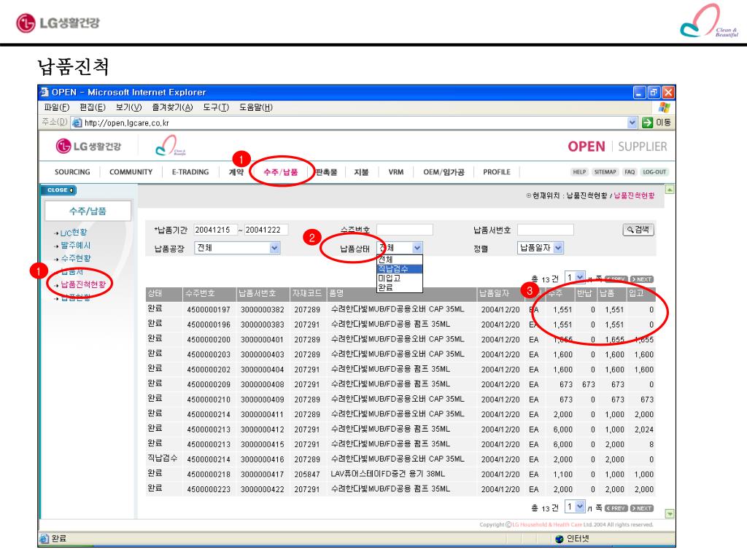
Task: Click the 납품진척현황 breadcrumb link
Action: [634, 195]
